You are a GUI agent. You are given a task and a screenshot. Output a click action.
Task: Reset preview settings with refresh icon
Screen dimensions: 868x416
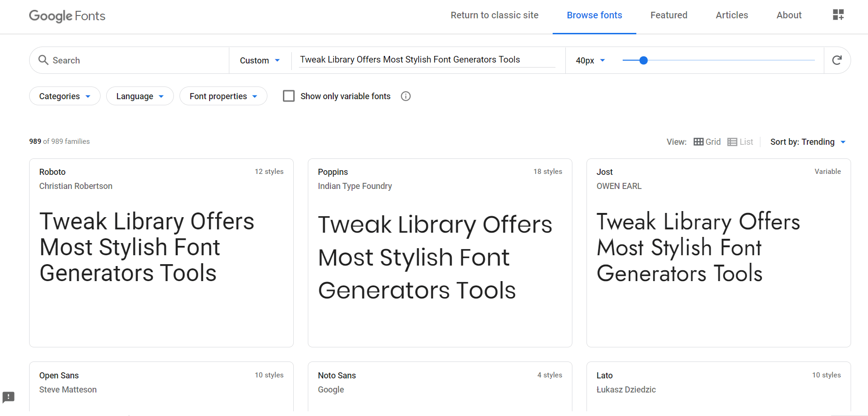[x=837, y=60]
